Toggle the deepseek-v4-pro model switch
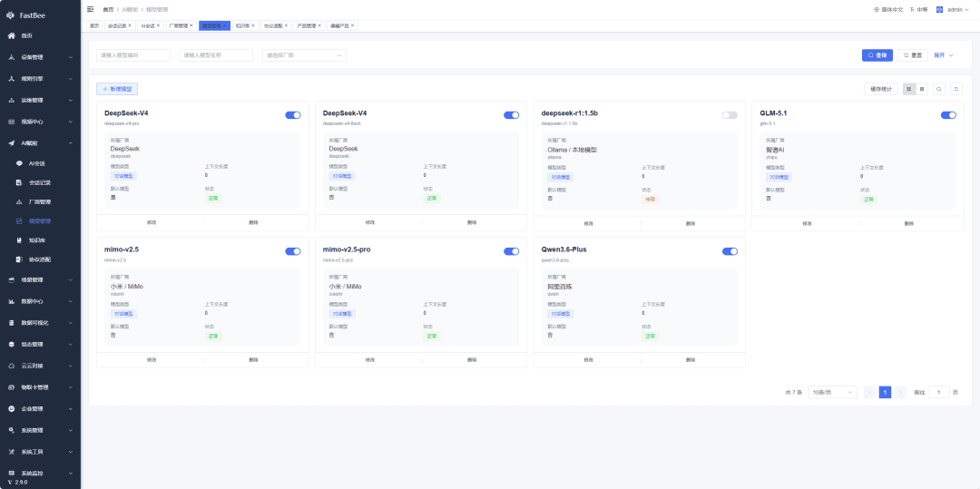This screenshot has height=489, width=980. pyautogui.click(x=292, y=115)
